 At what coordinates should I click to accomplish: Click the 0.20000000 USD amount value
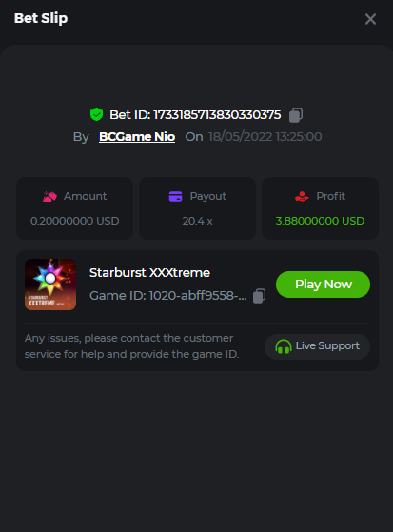pos(74,221)
